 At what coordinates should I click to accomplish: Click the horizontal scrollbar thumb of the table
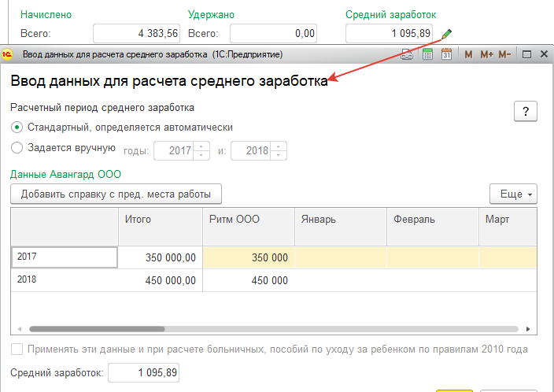coord(97,329)
